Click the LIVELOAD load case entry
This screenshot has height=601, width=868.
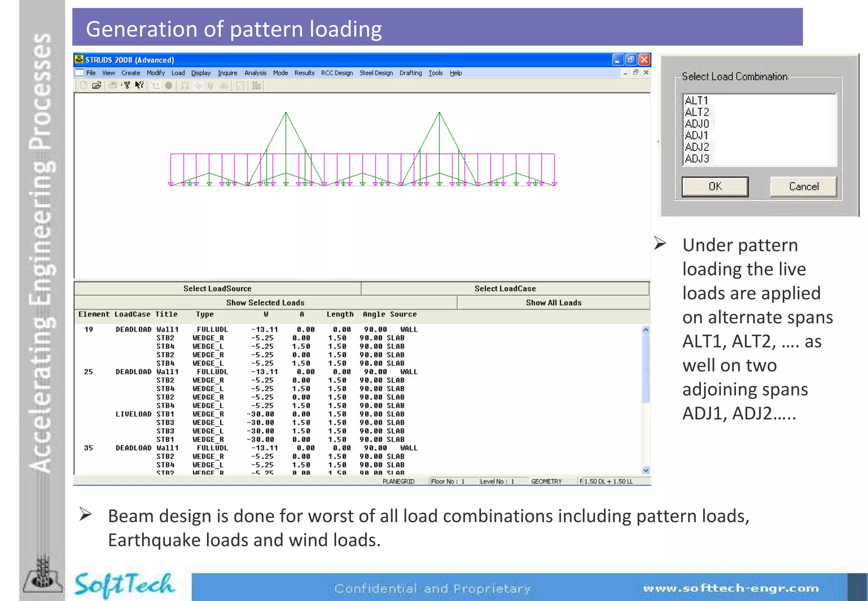(x=134, y=414)
